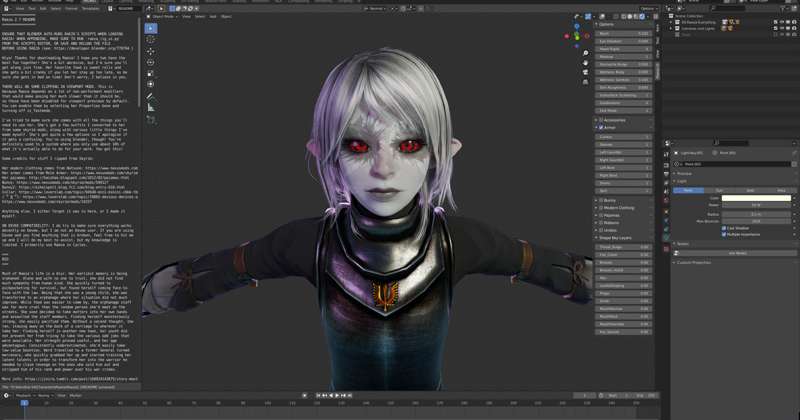Enable the Pajamas checkbox
Image resolution: width=800 pixels, height=420 pixels.
pyautogui.click(x=601, y=215)
